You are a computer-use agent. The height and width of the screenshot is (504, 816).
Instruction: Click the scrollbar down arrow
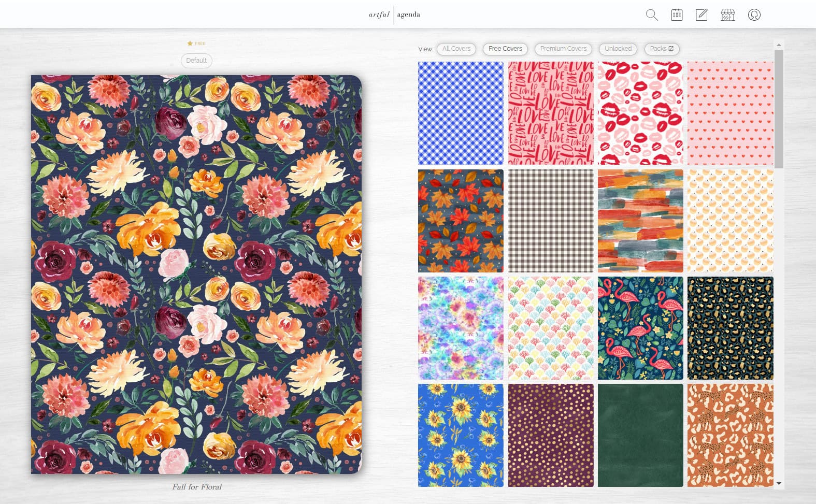click(779, 484)
